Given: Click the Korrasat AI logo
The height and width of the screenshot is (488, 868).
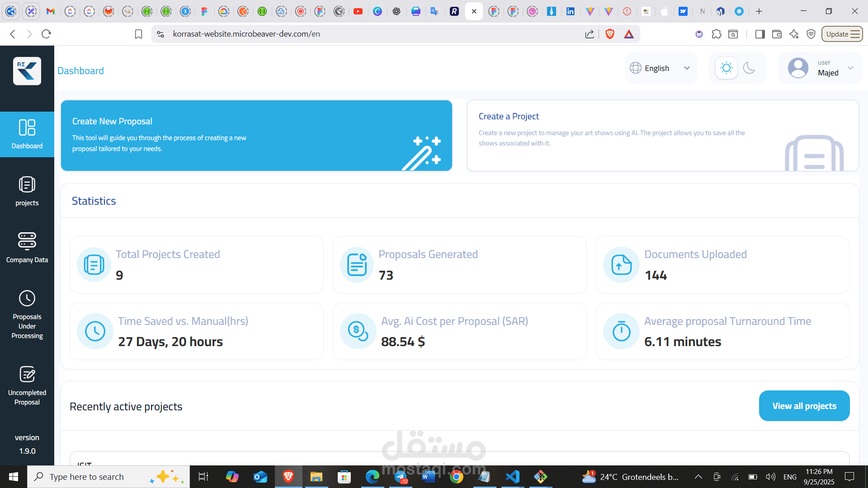Looking at the screenshot, I should pos(27,71).
